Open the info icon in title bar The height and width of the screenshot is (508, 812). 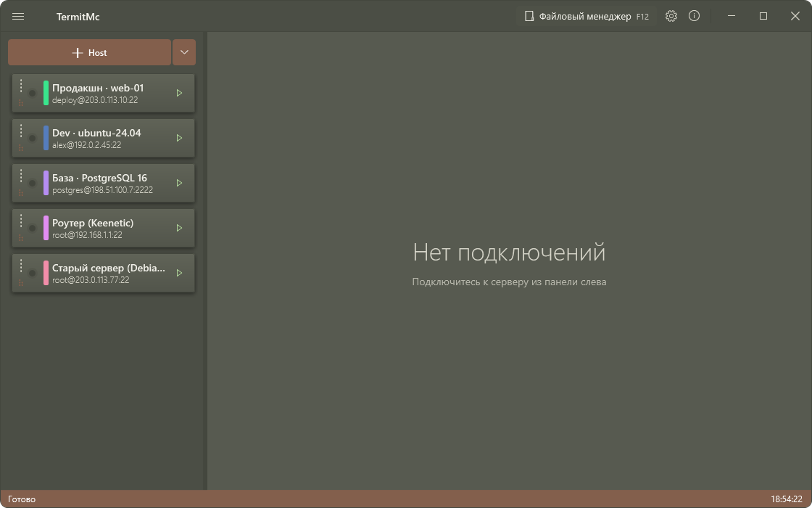pyautogui.click(x=694, y=16)
